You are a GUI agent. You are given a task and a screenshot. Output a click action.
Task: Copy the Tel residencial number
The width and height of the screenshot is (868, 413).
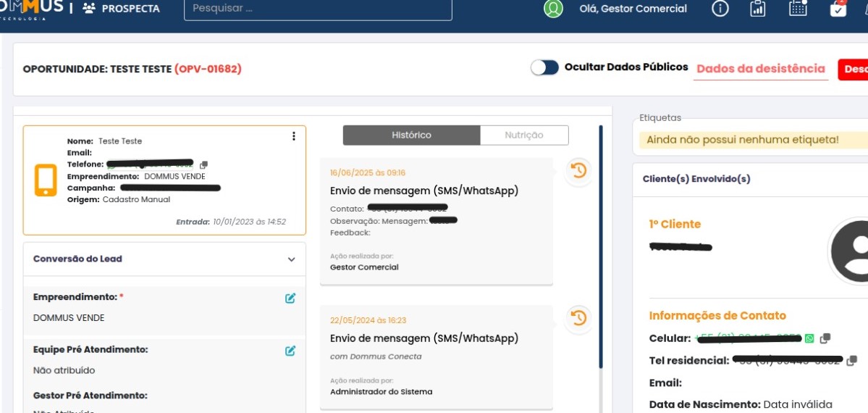tap(852, 361)
